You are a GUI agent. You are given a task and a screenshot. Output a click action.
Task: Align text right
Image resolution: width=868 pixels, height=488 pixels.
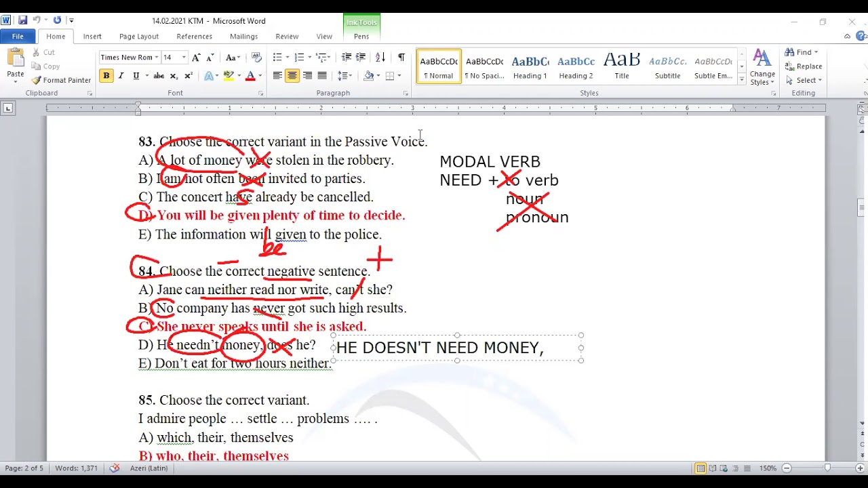click(307, 76)
